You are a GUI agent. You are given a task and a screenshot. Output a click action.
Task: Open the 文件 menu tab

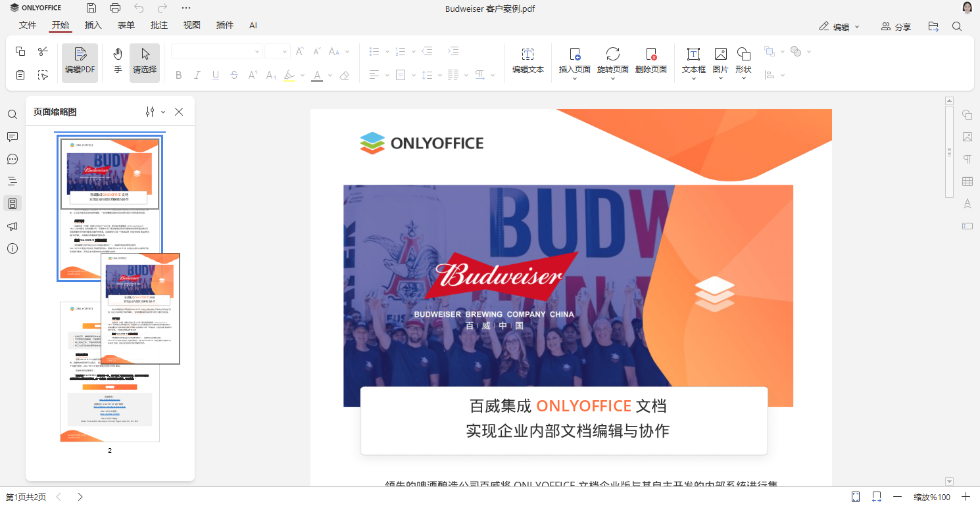click(28, 26)
